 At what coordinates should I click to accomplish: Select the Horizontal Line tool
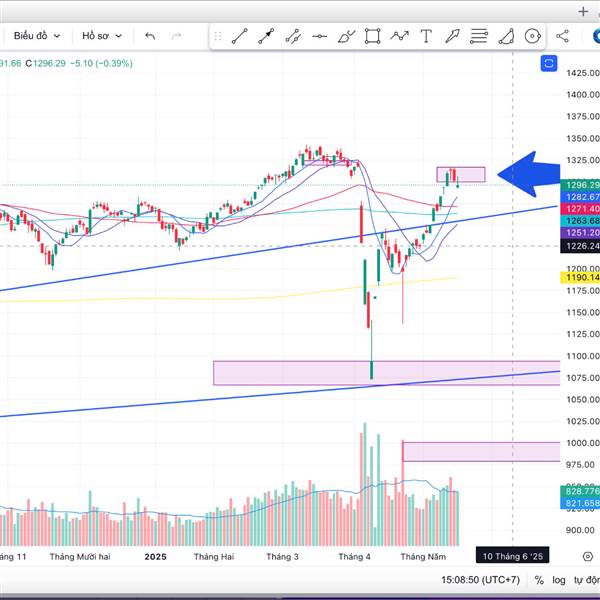pyautogui.click(x=320, y=36)
